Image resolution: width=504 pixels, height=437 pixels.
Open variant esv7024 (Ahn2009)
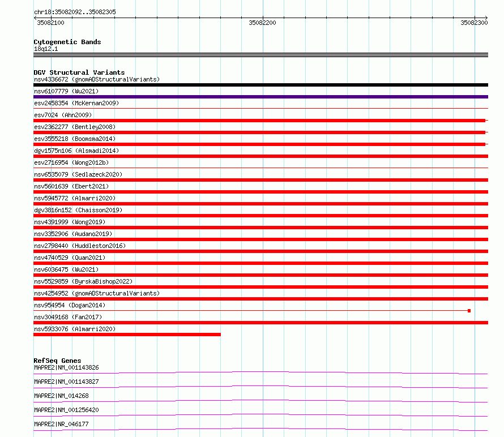(x=63, y=115)
